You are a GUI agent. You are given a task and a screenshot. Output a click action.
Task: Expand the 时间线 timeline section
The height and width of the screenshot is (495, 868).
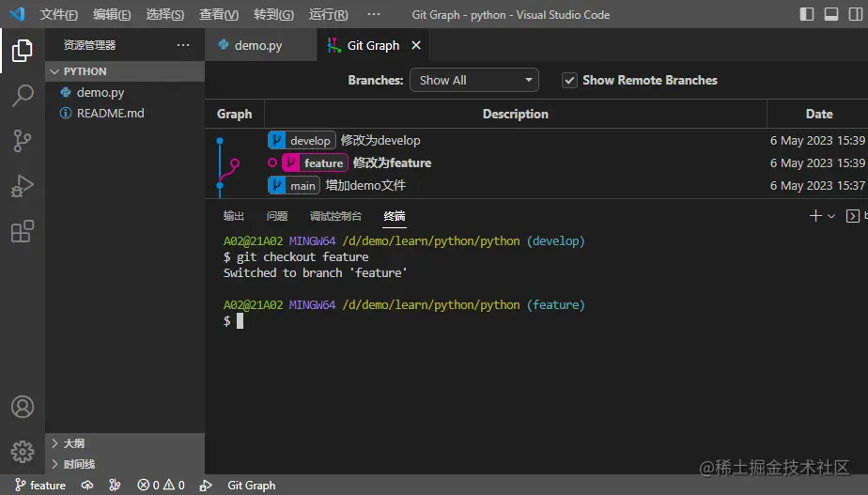click(x=125, y=464)
